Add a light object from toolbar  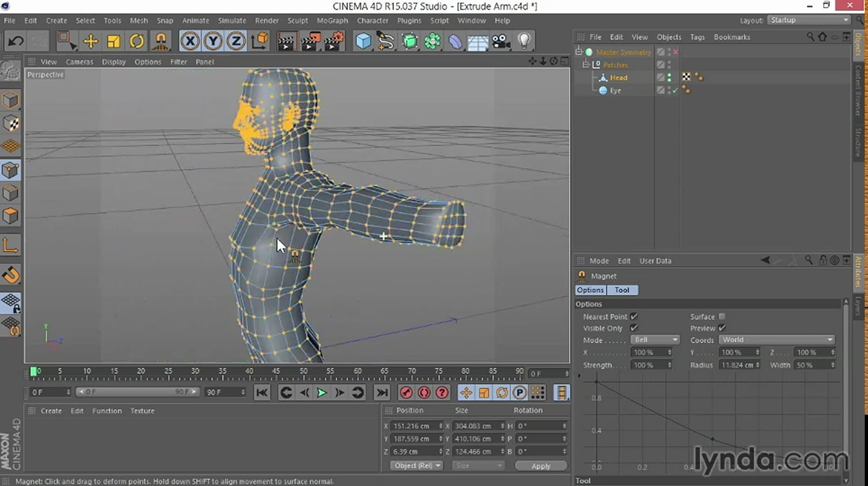pos(524,41)
